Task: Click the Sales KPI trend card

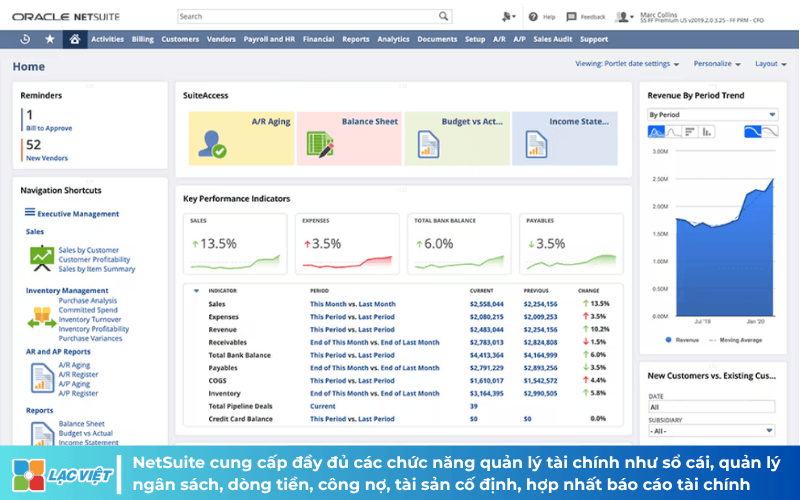Action: [x=235, y=244]
